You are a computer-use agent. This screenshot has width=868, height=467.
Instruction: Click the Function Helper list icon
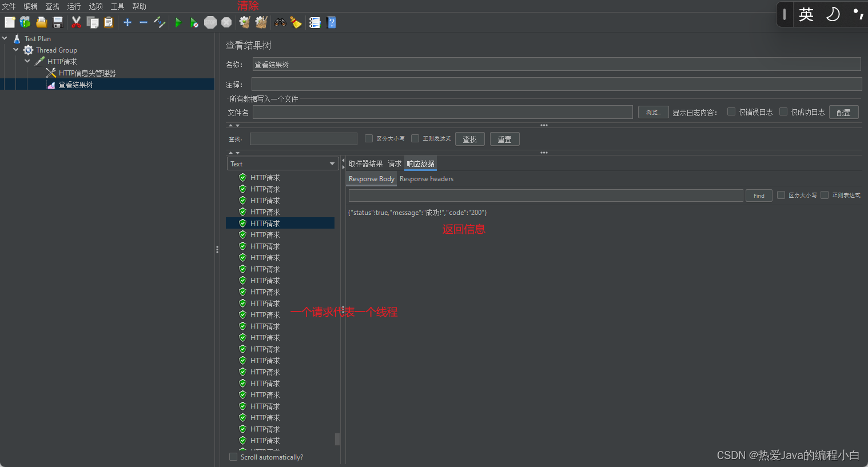click(x=314, y=23)
